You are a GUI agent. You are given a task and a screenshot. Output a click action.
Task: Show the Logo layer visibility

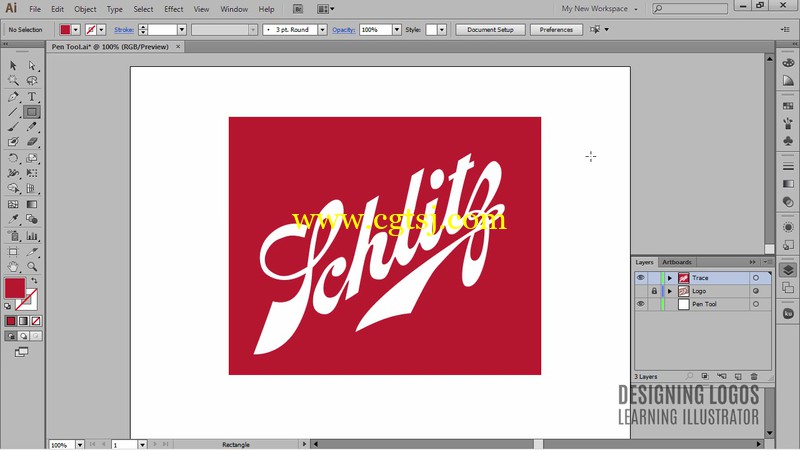[x=641, y=291]
